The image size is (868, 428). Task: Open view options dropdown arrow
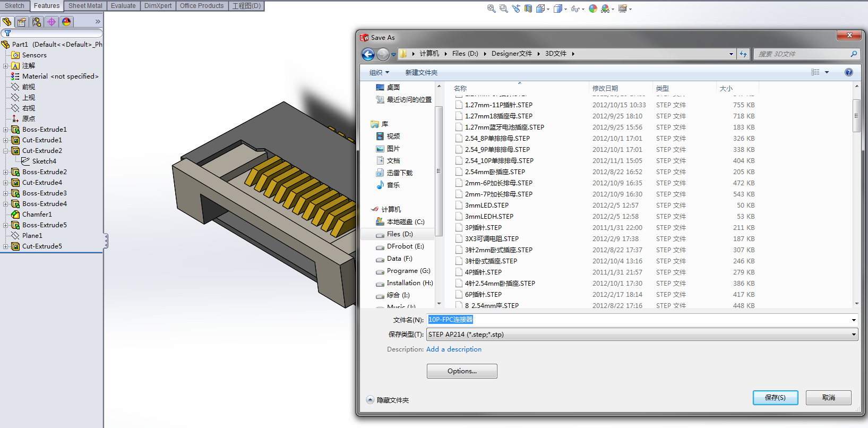pos(827,72)
